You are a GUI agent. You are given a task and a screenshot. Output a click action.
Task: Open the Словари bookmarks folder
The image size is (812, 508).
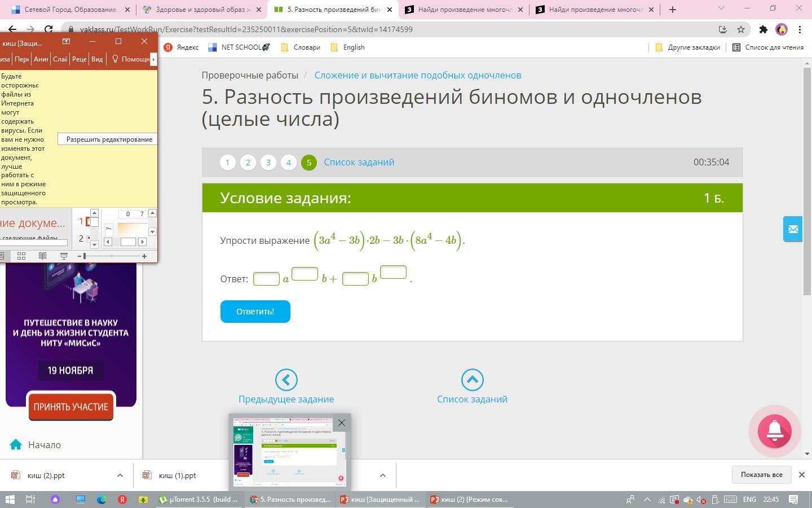(301, 47)
